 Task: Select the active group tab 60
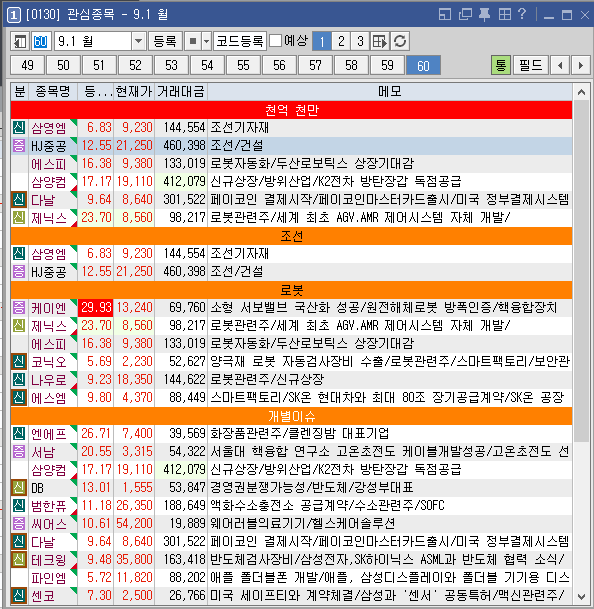[x=423, y=65]
